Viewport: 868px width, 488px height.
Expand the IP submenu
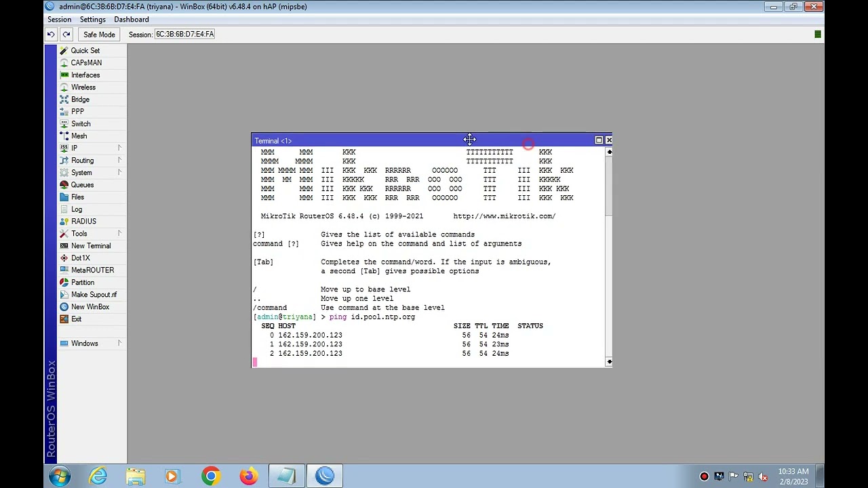119,148
